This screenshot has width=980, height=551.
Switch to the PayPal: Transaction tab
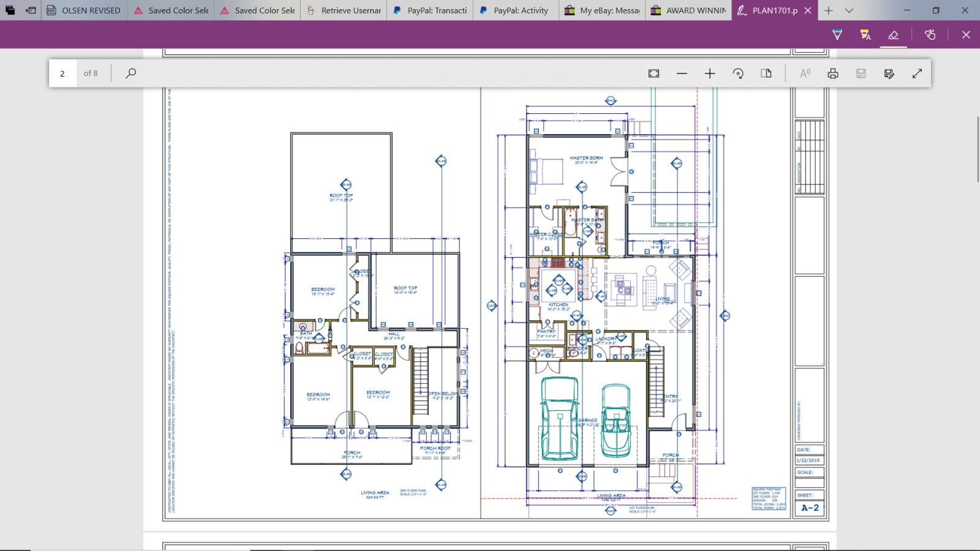430,10
